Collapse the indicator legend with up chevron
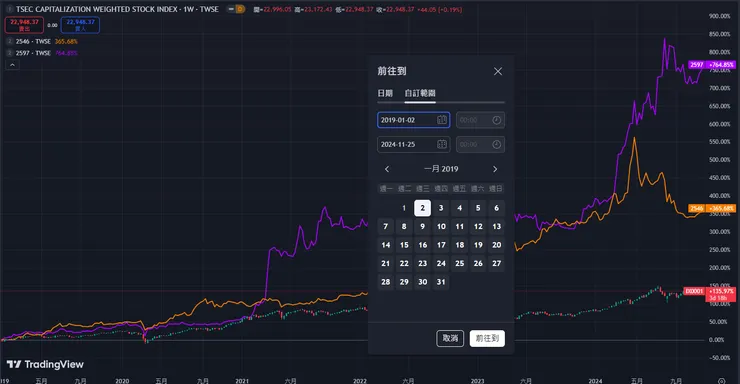740x384 pixels. point(12,65)
